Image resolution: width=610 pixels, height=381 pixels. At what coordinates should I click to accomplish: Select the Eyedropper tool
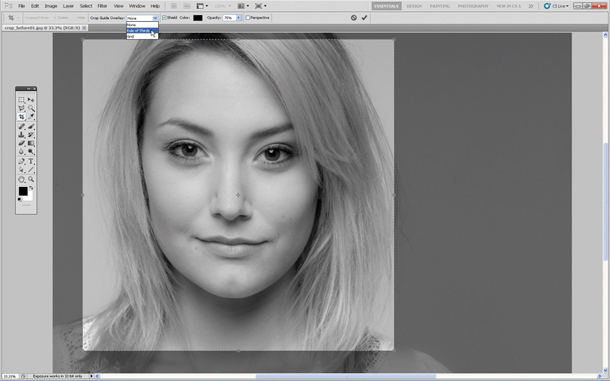click(x=31, y=117)
